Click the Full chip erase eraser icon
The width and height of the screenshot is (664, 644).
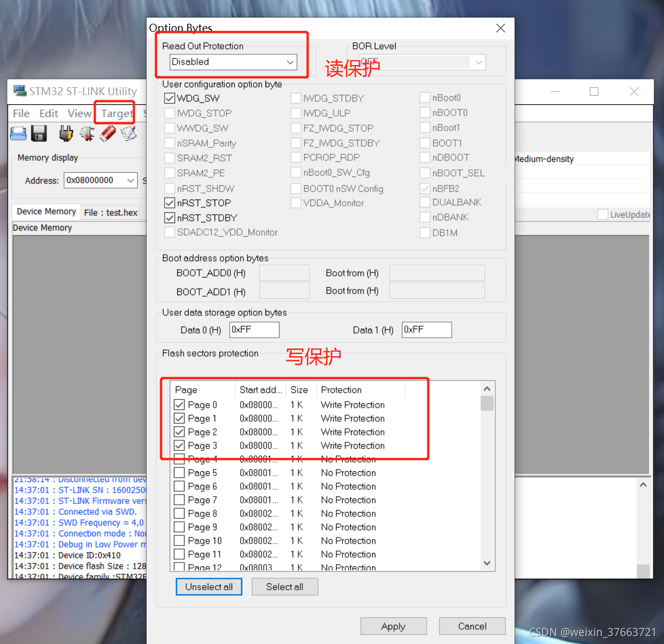[x=108, y=134]
